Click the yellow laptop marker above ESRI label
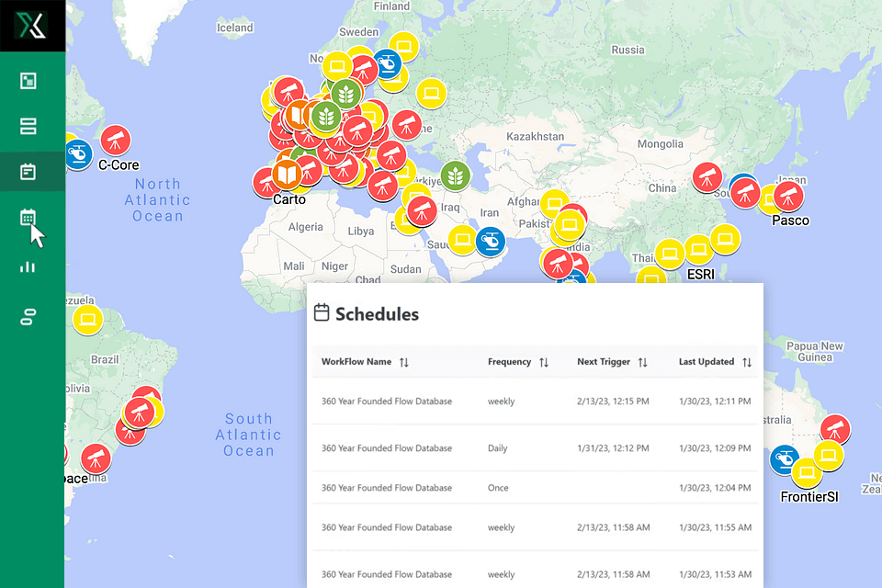This screenshot has height=588, width=882. 698,250
